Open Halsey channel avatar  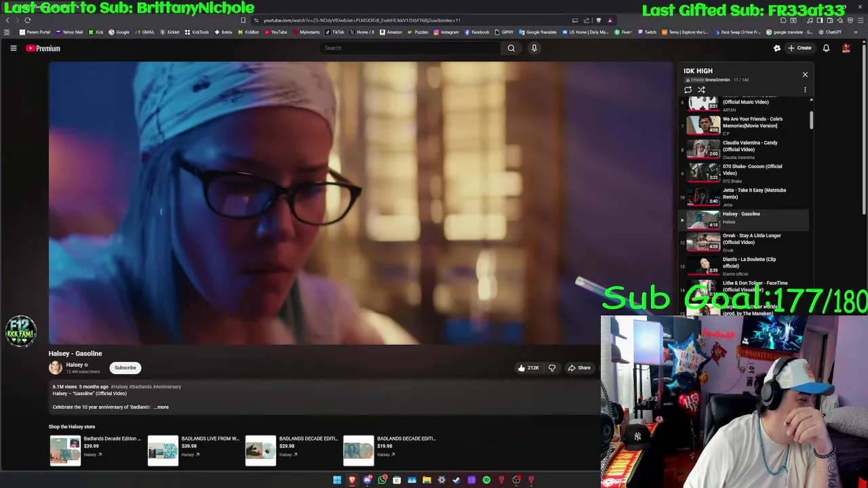(56, 367)
